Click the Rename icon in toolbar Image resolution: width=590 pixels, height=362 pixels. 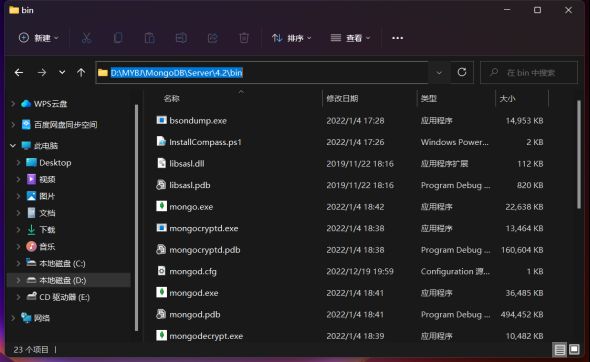click(x=181, y=38)
